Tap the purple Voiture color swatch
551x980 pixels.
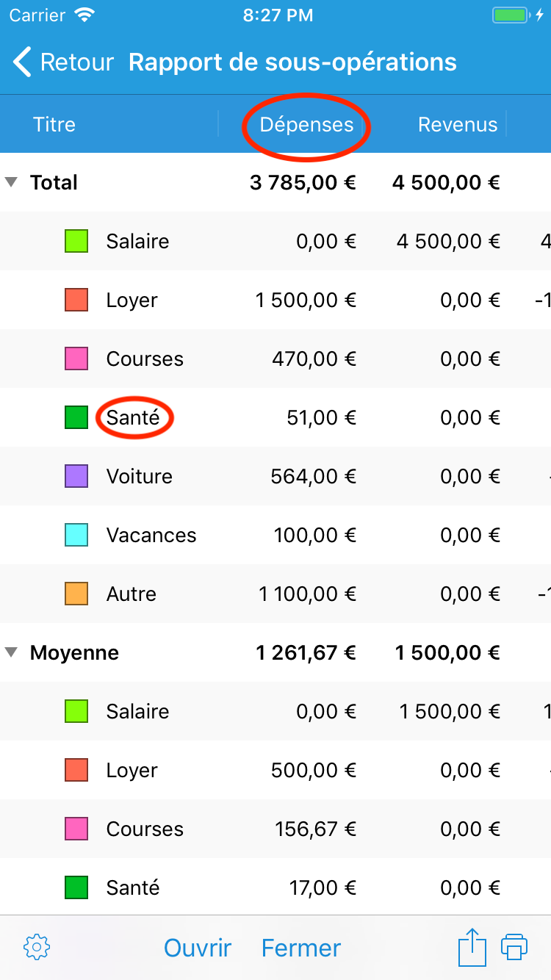[x=76, y=476]
